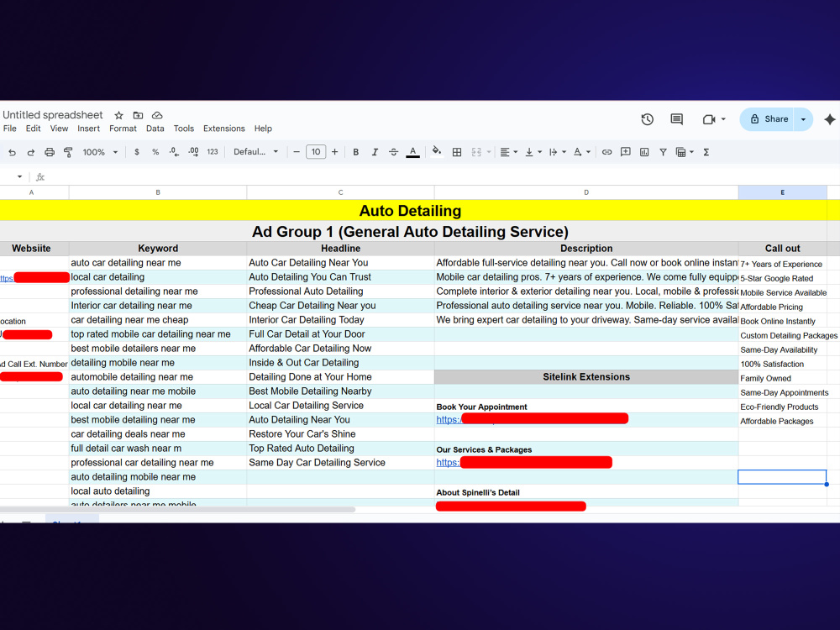Click the Share button
The image size is (840, 630).
(x=769, y=119)
